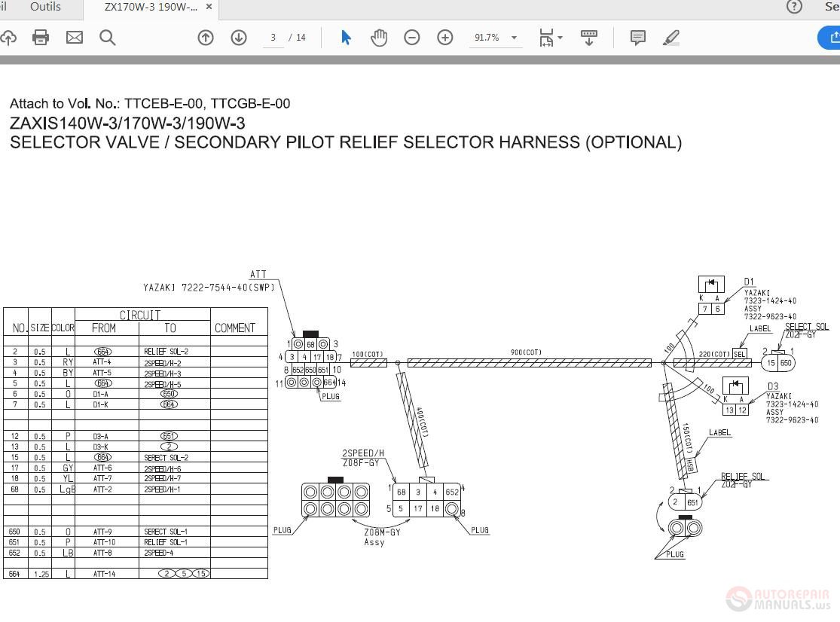The width and height of the screenshot is (840, 622).
Task: Switch to the Outils tab
Action: (x=45, y=7)
